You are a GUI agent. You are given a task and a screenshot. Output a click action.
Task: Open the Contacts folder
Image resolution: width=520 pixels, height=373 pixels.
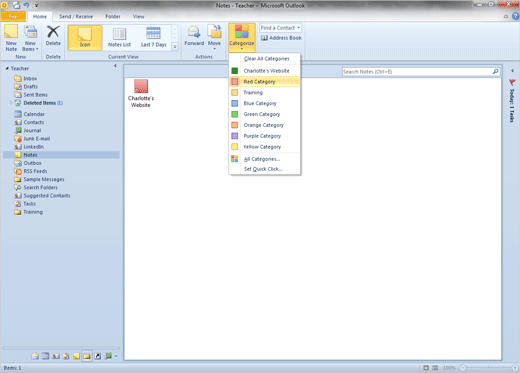coord(29,122)
